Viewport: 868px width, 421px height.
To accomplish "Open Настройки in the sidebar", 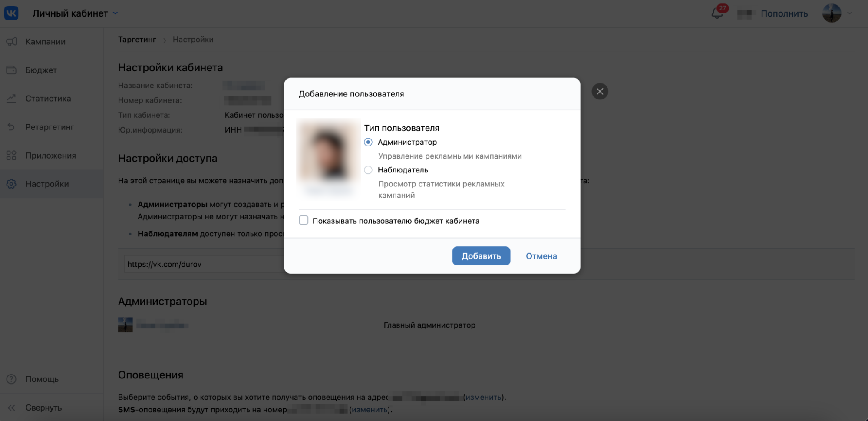I will pos(51,184).
